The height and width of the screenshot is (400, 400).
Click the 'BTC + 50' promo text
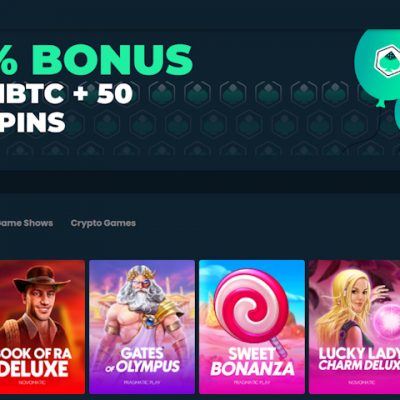click(x=67, y=93)
